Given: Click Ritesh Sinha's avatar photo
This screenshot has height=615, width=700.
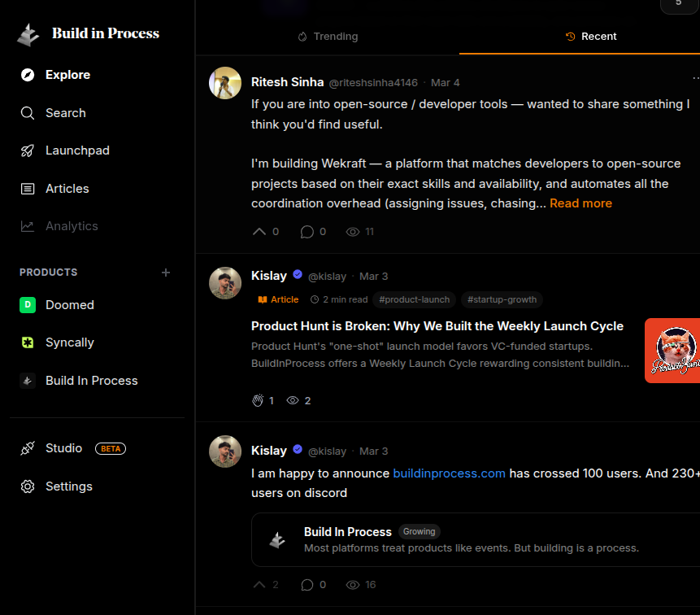Looking at the screenshot, I should 225,83.
